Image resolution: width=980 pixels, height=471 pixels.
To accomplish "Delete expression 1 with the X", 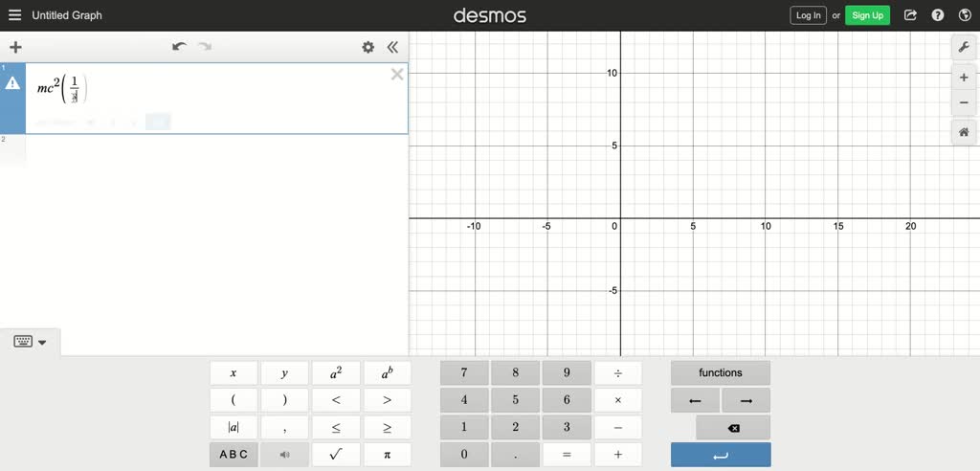I will click(x=397, y=75).
